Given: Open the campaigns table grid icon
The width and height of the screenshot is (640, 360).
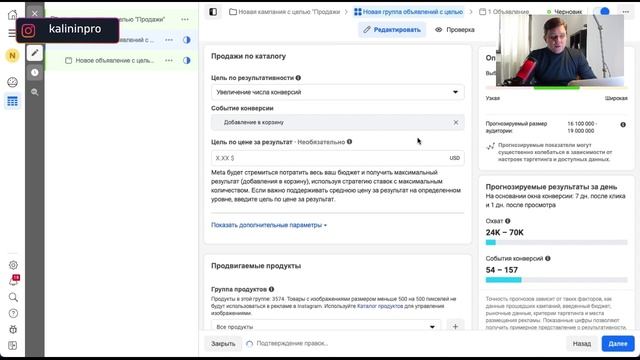Looking at the screenshot, I should tap(12, 101).
